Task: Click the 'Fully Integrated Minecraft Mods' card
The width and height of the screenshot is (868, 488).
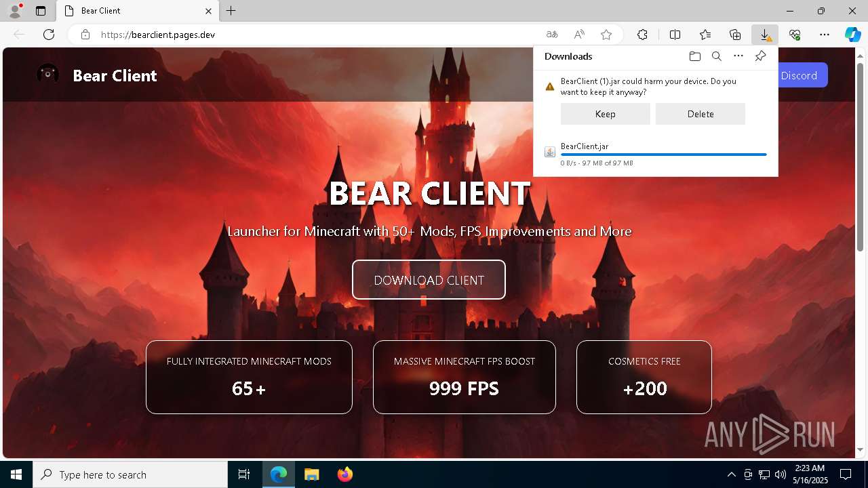Action: [249, 377]
